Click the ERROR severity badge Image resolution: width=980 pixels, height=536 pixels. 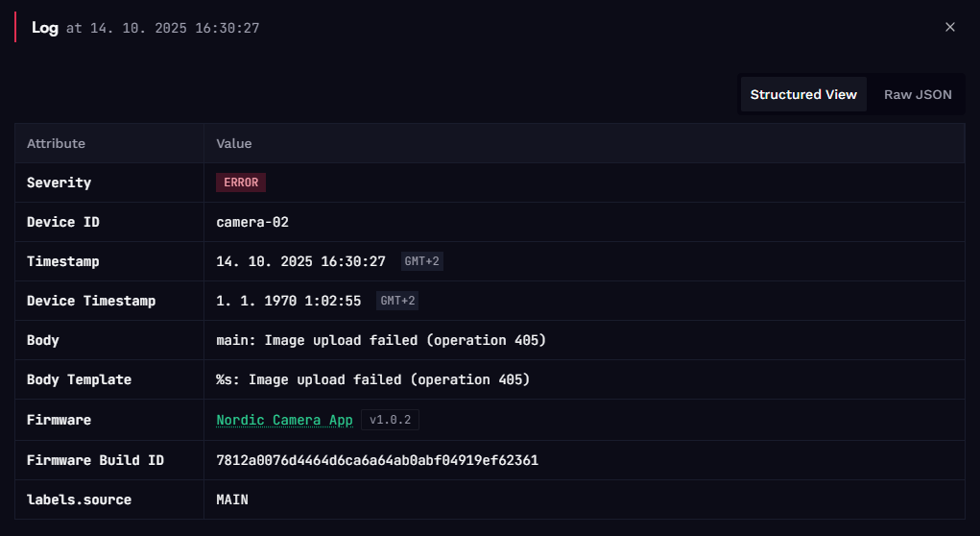[x=241, y=183]
